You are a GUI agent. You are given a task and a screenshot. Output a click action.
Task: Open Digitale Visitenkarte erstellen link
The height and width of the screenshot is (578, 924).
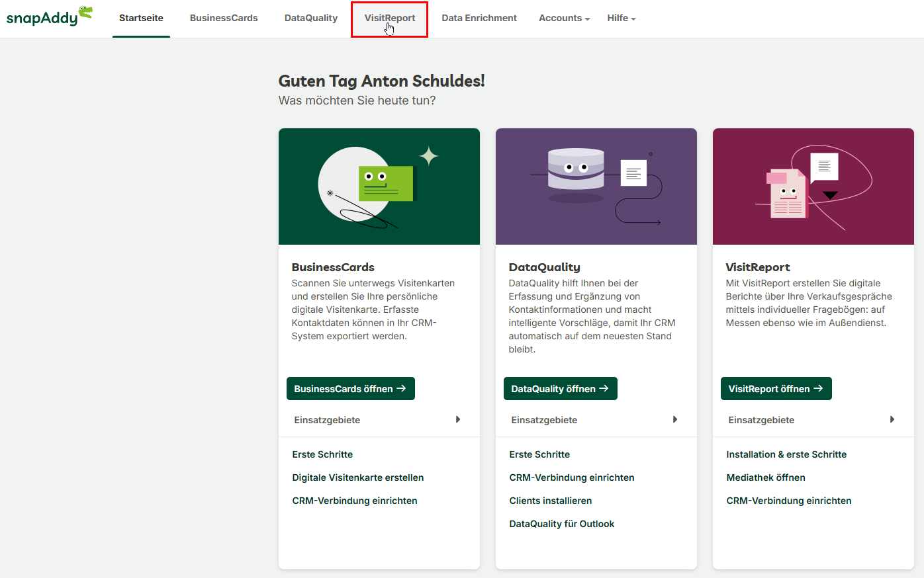coord(358,477)
